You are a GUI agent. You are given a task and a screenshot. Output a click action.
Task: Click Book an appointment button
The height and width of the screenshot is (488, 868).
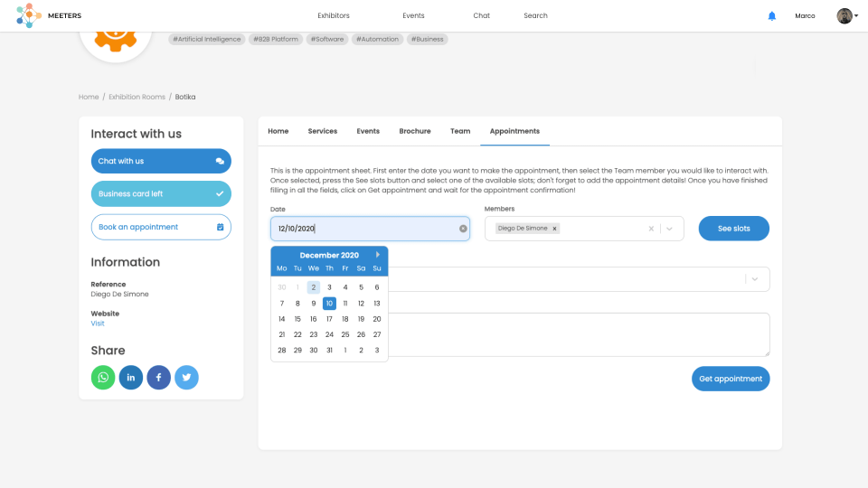(161, 227)
